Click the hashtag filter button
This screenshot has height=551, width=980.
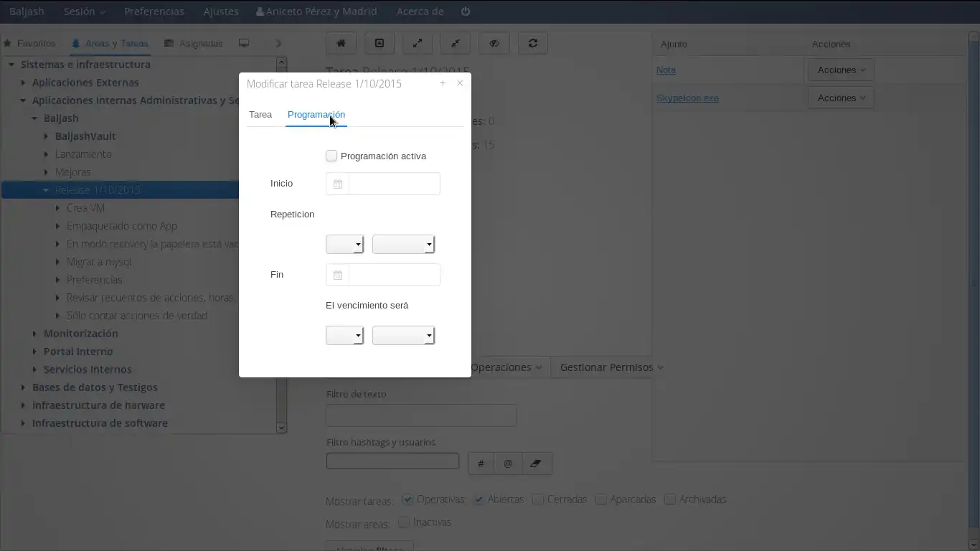point(481,463)
